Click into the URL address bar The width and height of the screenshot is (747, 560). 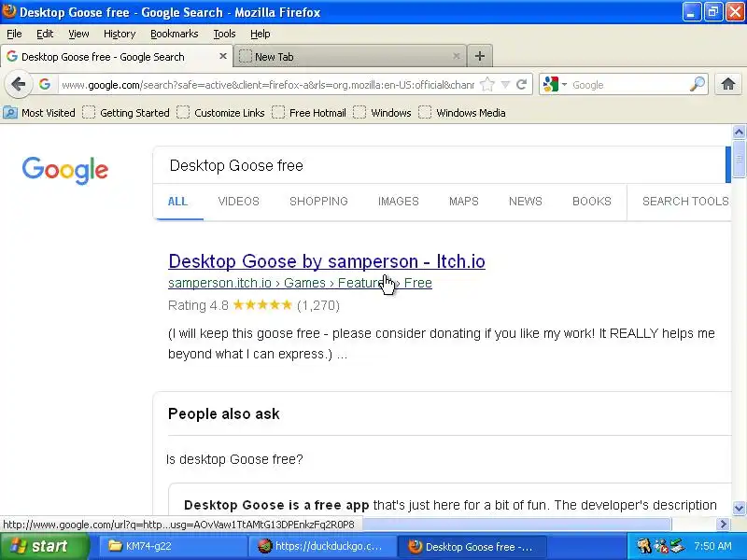tap(268, 85)
